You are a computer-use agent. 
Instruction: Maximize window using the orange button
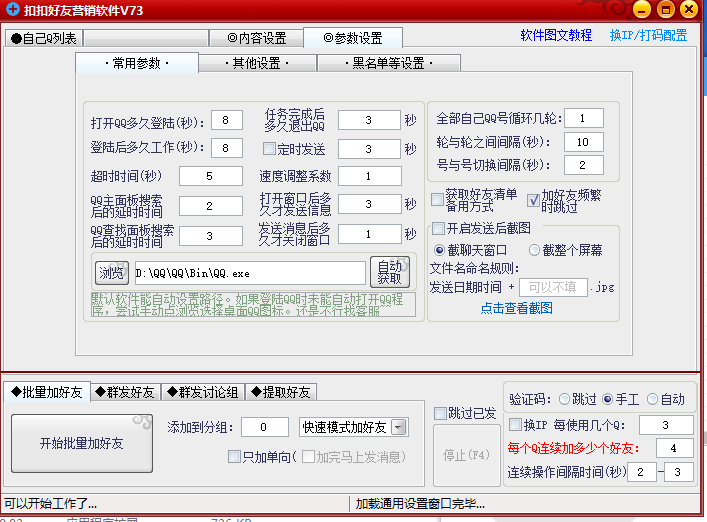[x=666, y=9]
